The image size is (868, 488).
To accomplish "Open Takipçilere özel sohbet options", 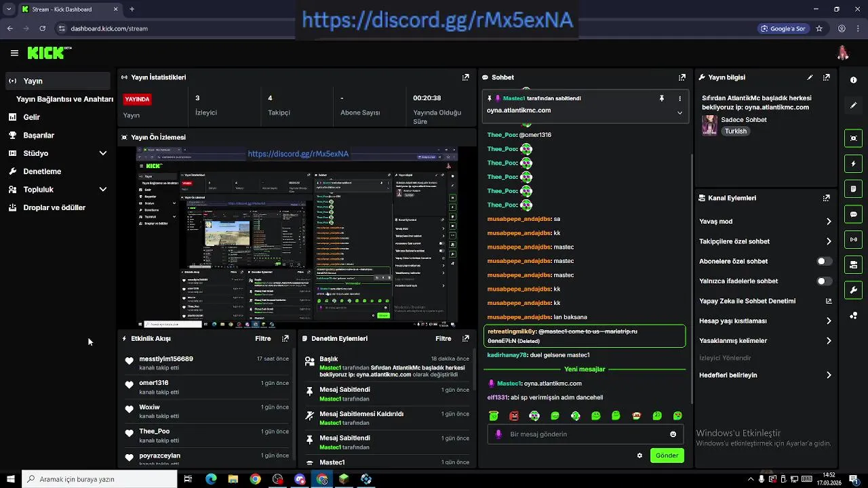I will pos(829,241).
